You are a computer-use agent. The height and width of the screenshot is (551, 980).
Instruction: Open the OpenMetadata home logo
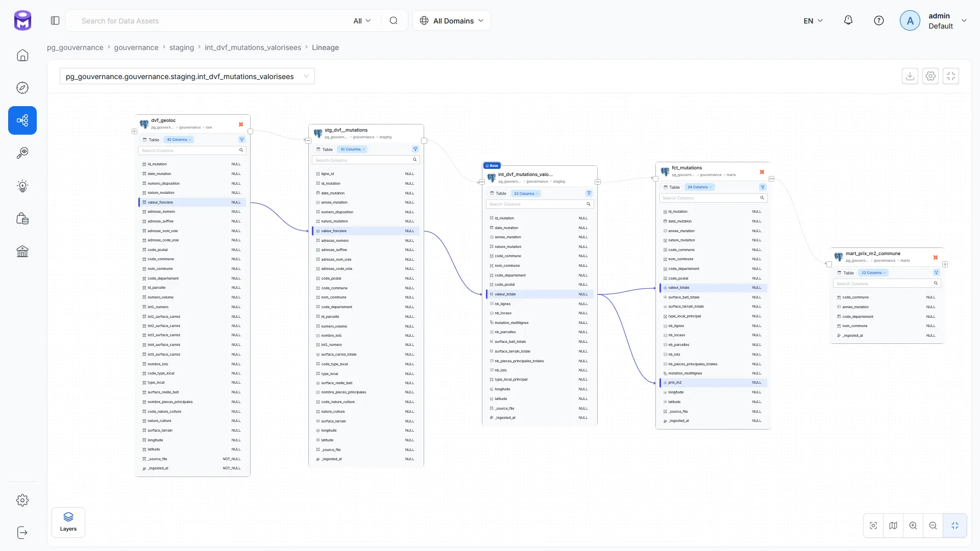coord(22,20)
